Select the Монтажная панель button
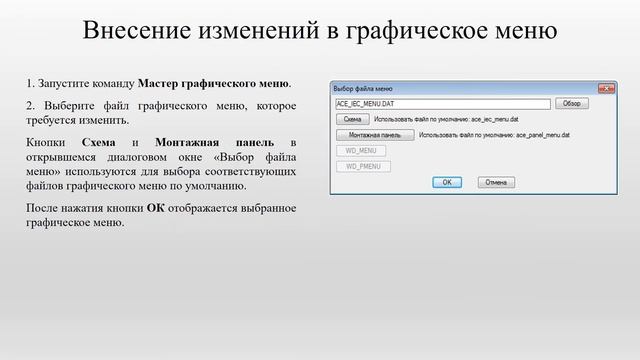 point(375,135)
